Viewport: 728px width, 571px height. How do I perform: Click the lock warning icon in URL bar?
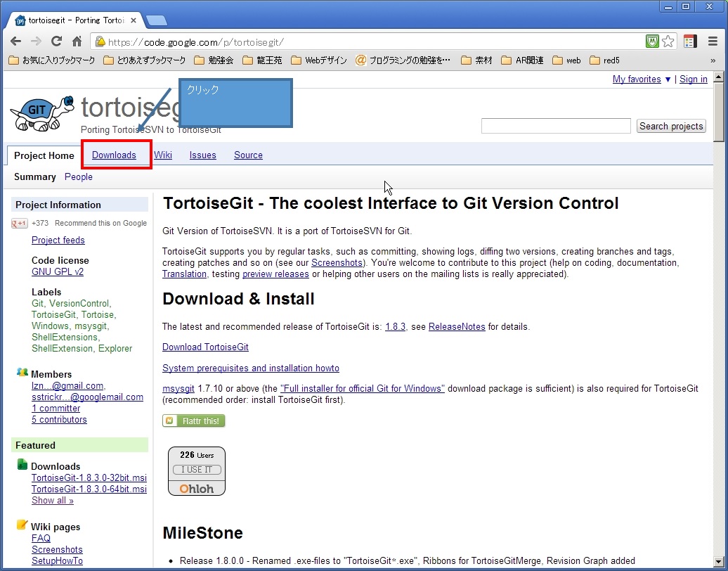[x=100, y=41]
